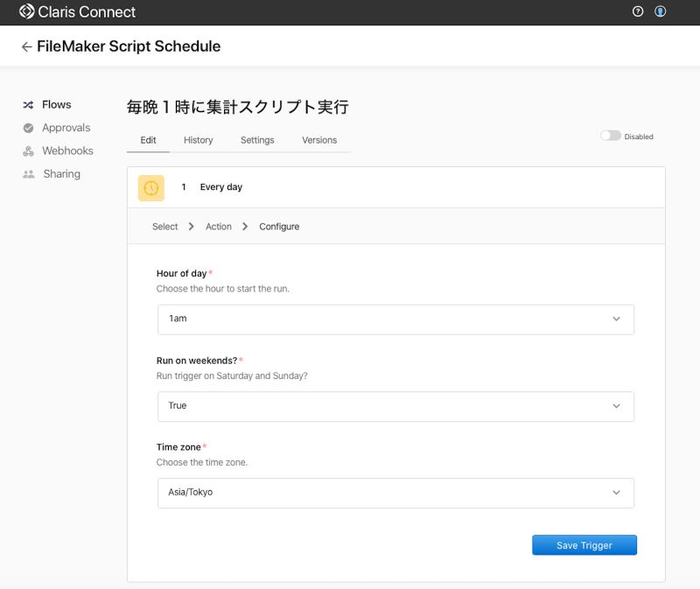Switch to the Settings tab
The width and height of the screenshot is (700, 589).
tap(257, 140)
